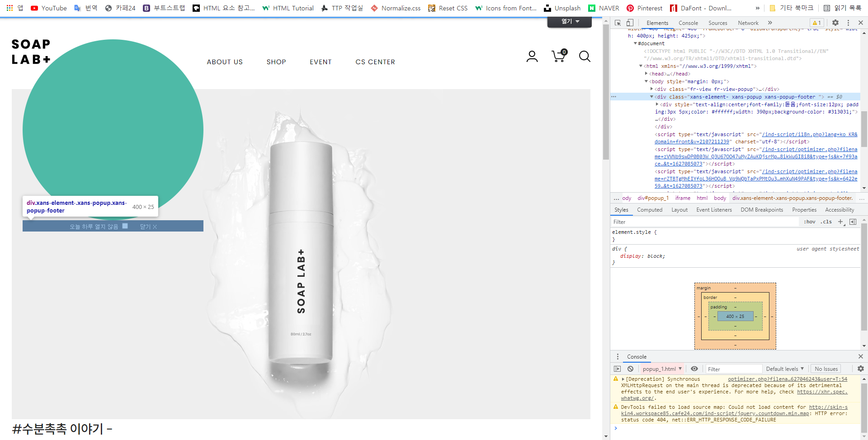Show more bookmarks with the chevron
The height and width of the screenshot is (440, 868).
[x=758, y=8]
